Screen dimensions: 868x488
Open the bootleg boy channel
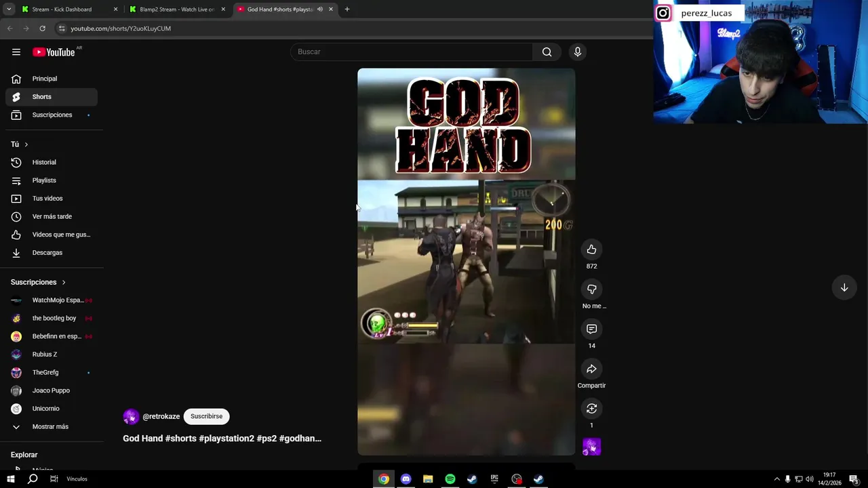pyautogui.click(x=52, y=319)
